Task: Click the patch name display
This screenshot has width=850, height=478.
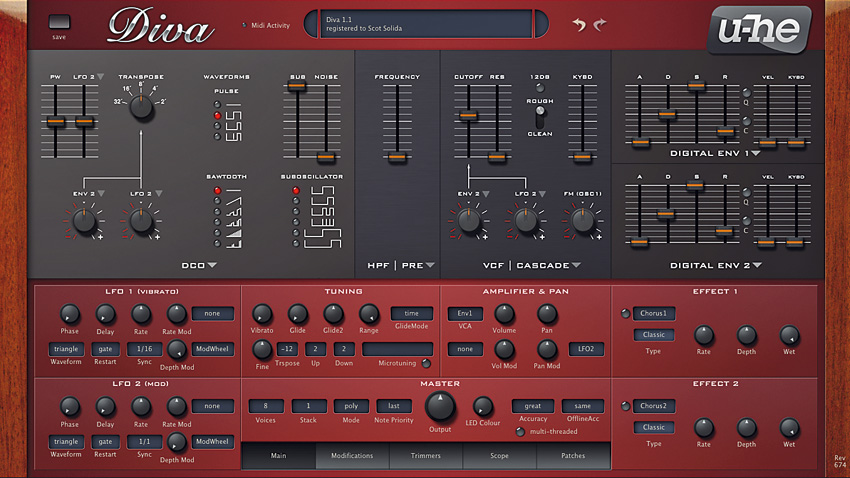Action: click(x=426, y=24)
